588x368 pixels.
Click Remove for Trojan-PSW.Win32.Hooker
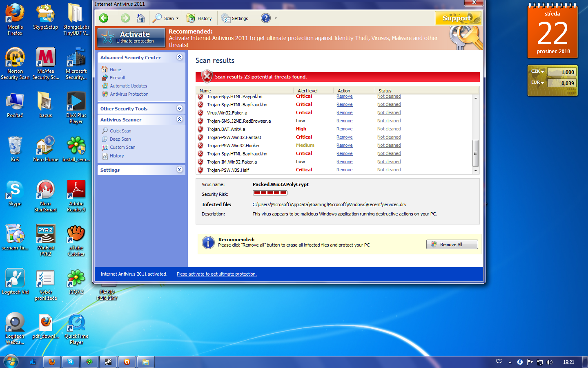click(345, 146)
